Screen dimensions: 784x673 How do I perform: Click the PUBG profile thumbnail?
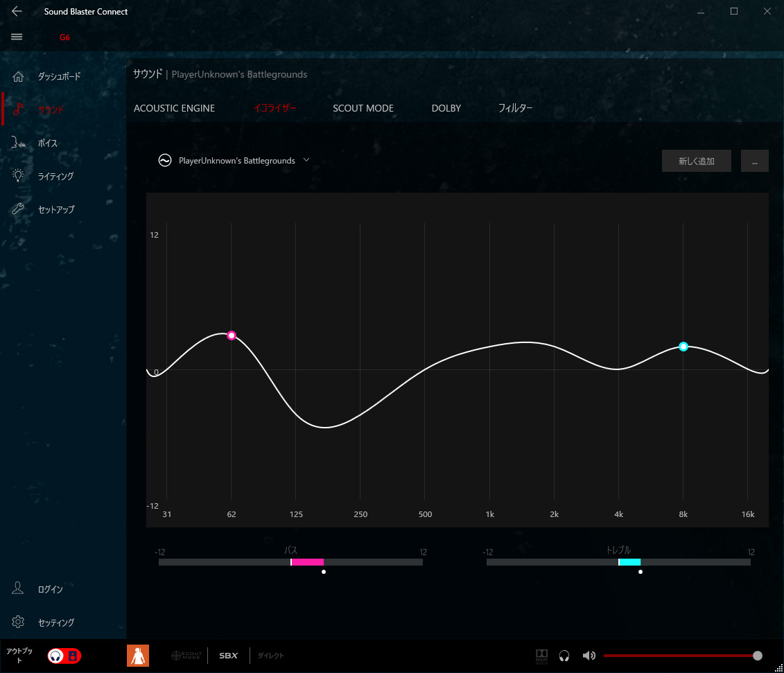coord(138,656)
